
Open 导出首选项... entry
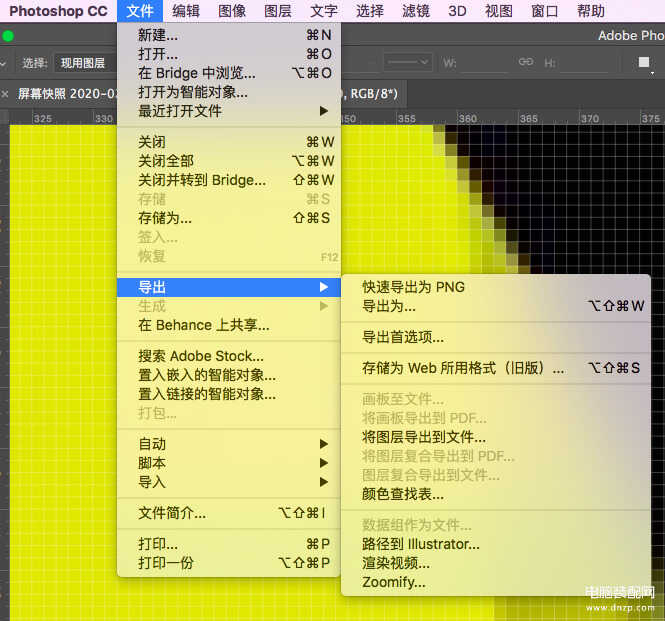[496, 337]
